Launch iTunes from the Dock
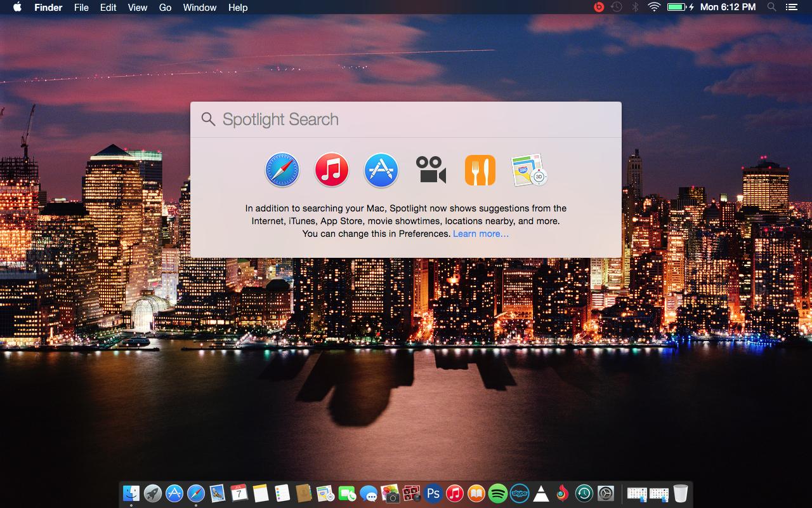Image resolution: width=812 pixels, height=508 pixels. tap(455, 493)
